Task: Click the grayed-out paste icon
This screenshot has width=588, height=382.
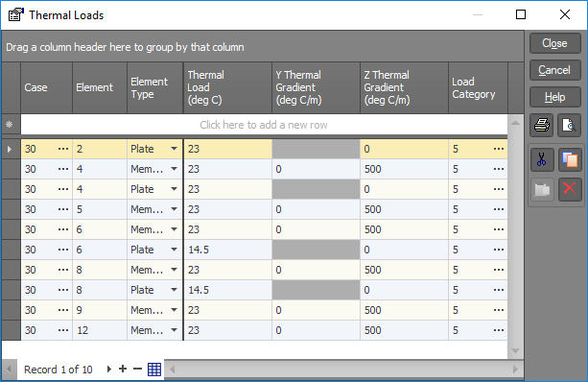Action: pyautogui.click(x=542, y=189)
